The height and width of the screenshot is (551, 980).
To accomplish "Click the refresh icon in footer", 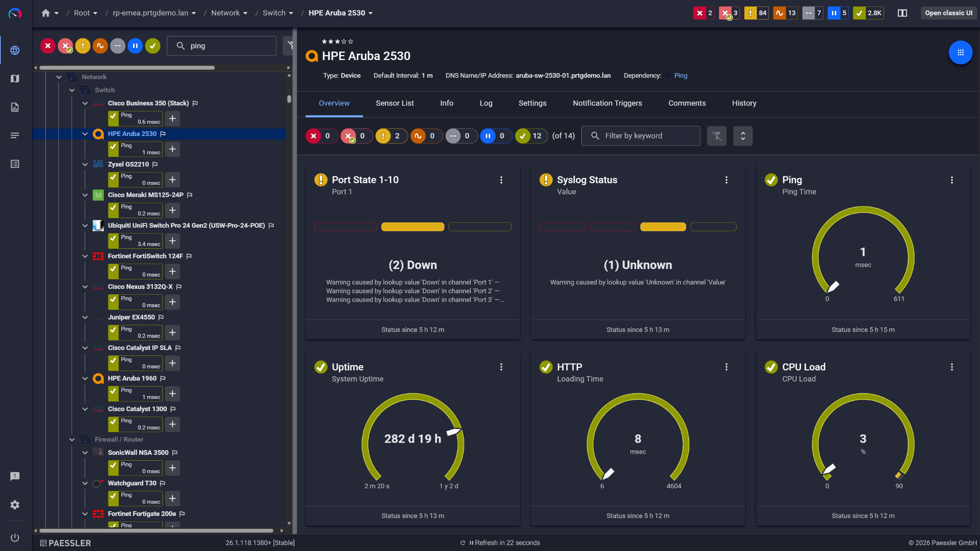I will tap(462, 543).
